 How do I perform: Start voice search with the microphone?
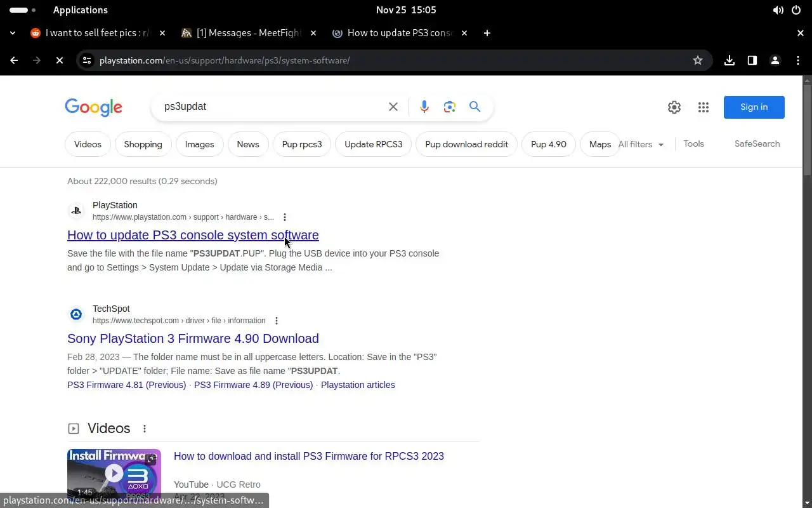pyautogui.click(x=424, y=107)
